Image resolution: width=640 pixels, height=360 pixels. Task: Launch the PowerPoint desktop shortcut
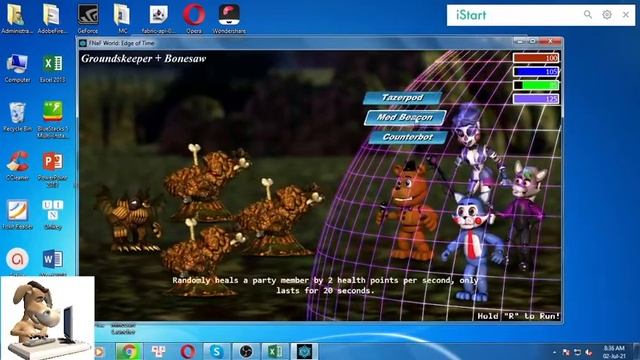pos(53,169)
